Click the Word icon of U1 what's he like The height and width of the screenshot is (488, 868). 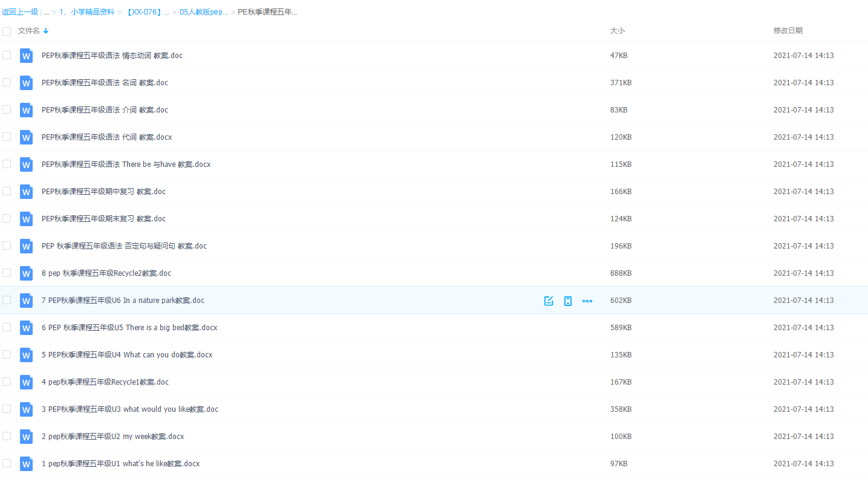pyautogui.click(x=26, y=464)
